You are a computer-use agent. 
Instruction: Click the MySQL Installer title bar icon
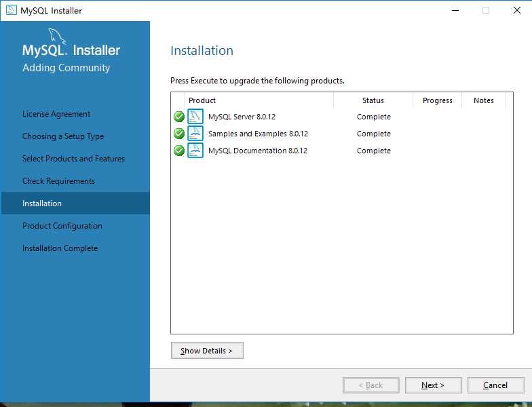(x=11, y=10)
